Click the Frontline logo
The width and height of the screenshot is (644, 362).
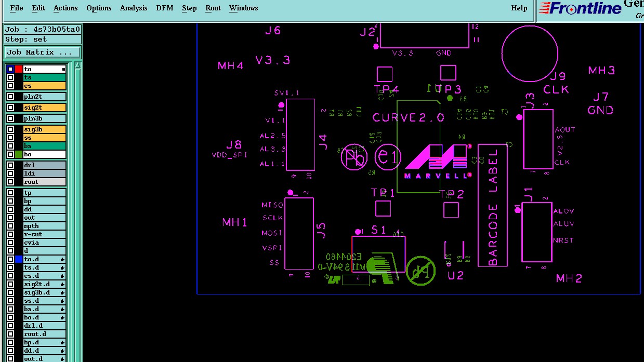pos(581,8)
